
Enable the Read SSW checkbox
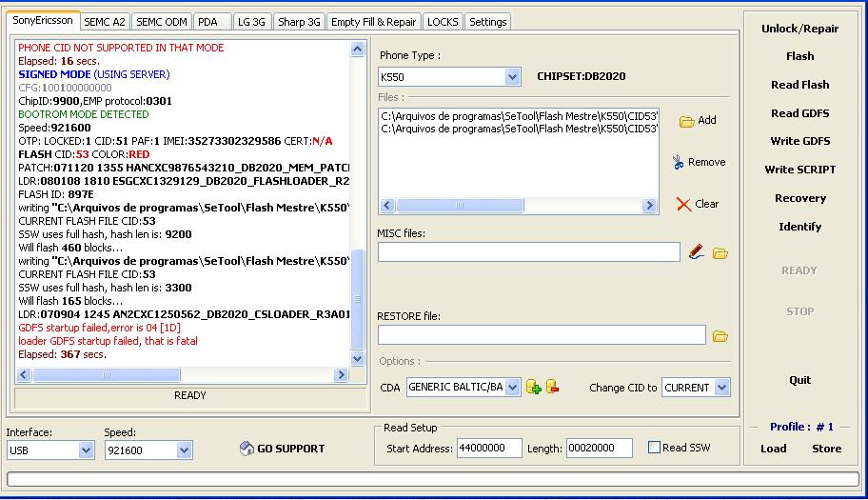(x=654, y=448)
